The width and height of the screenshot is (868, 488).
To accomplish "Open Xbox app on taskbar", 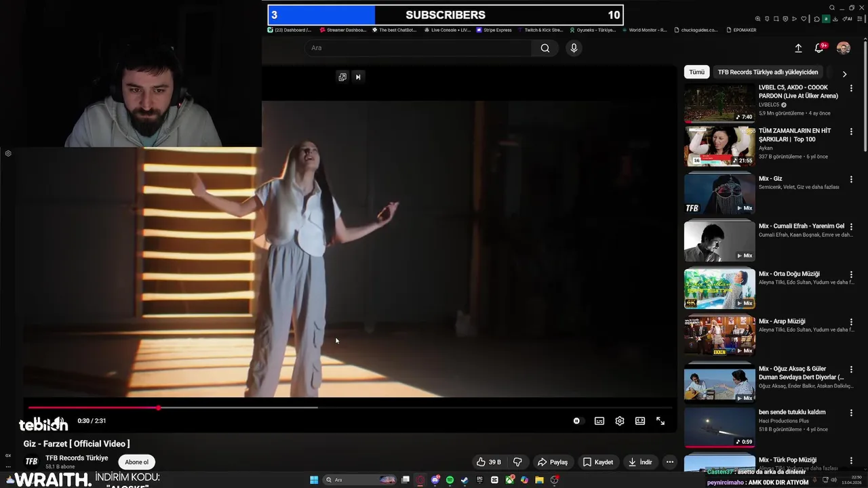I will tap(510, 480).
